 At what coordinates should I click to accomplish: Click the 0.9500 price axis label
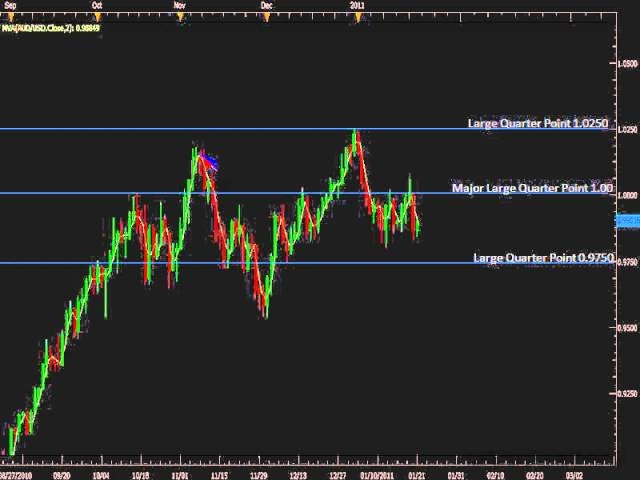coord(628,328)
